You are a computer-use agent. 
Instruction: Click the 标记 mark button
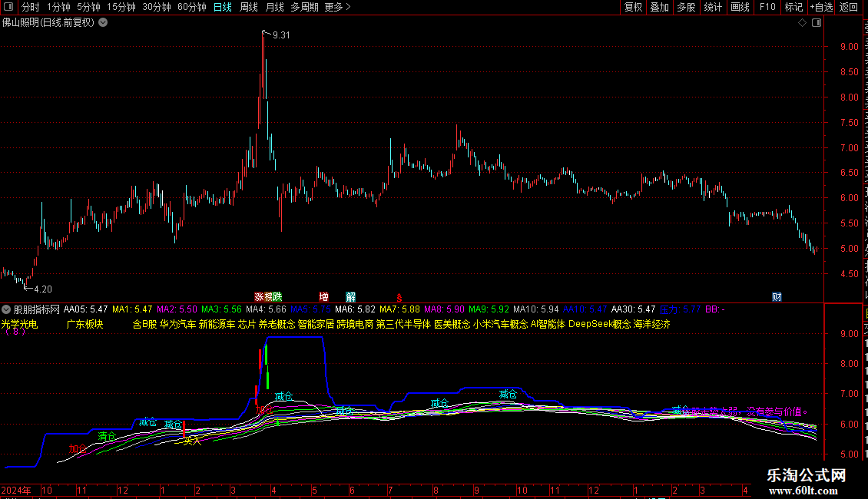(x=793, y=7)
